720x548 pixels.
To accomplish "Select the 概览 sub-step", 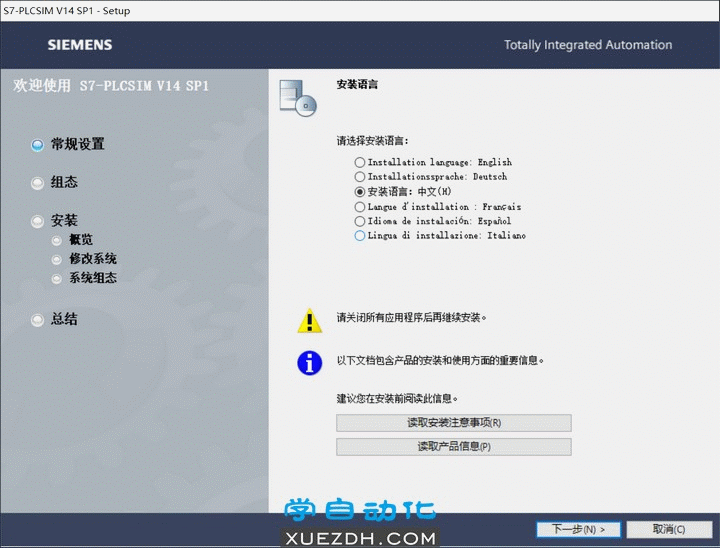I will (x=73, y=240).
